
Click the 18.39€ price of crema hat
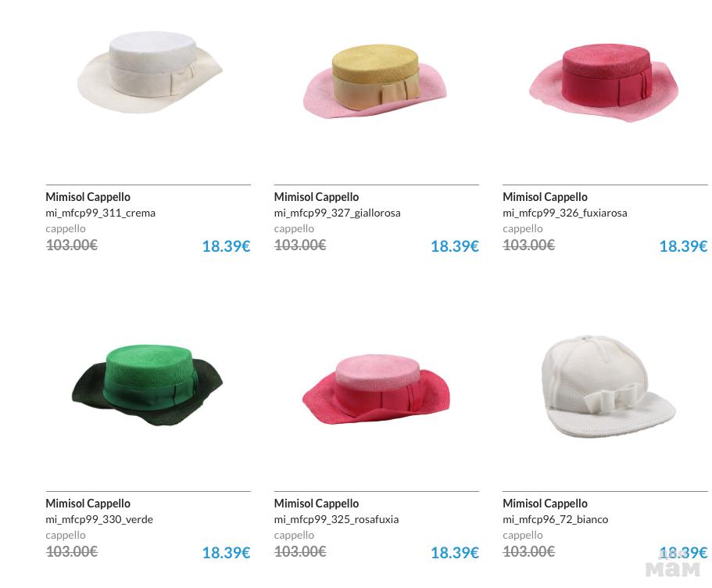(x=226, y=246)
